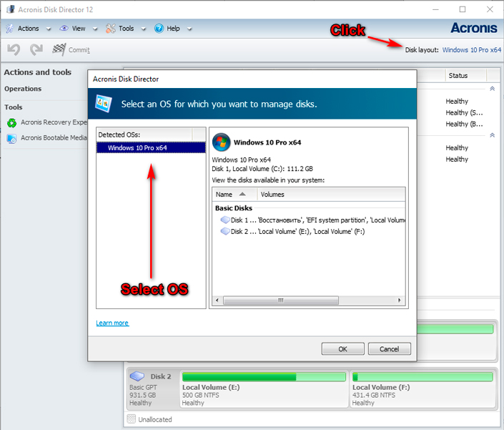Click the Healthy (B... status entry
The height and width of the screenshot is (430, 504).
click(464, 124)
